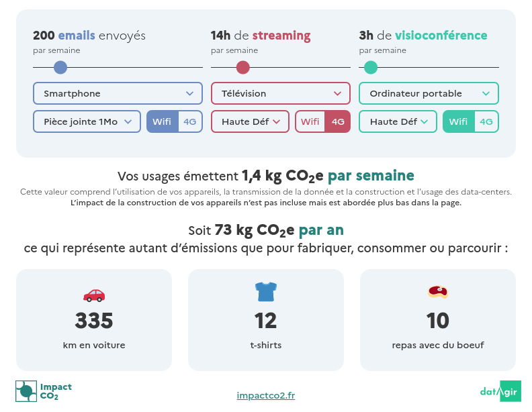Screen dimensions: 532x412
Task: Click the beef steak icon
Action: 438,291
